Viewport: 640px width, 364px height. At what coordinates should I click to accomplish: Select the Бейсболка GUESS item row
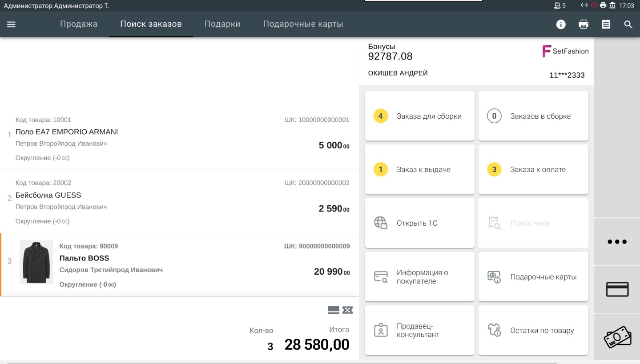click(178, 202)
